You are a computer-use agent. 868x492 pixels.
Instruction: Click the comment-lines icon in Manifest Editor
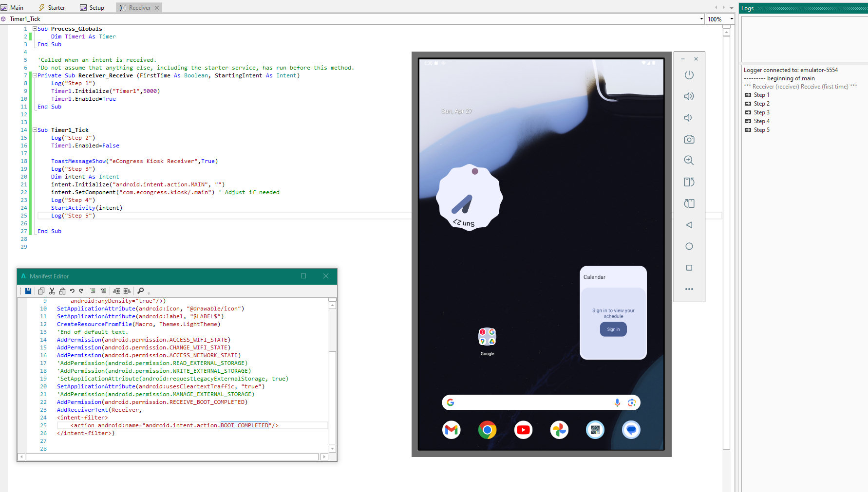(x=93, y=291)
